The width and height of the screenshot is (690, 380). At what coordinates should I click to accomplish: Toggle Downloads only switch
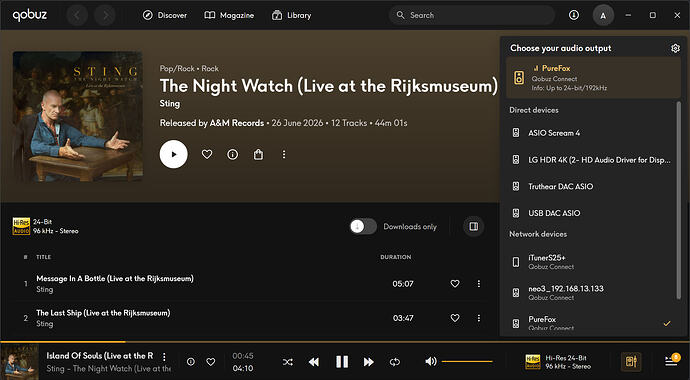[x=363, y=227]
